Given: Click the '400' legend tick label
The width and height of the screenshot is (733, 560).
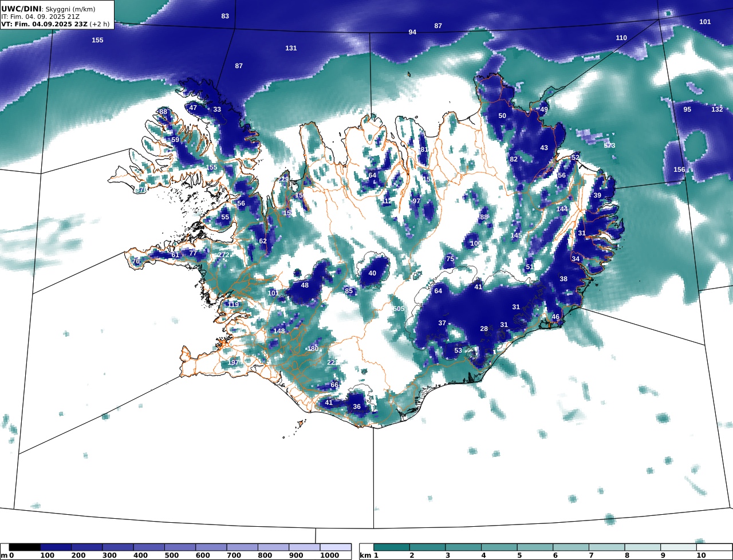Looking at the screenshot, I should coord(140,555).
